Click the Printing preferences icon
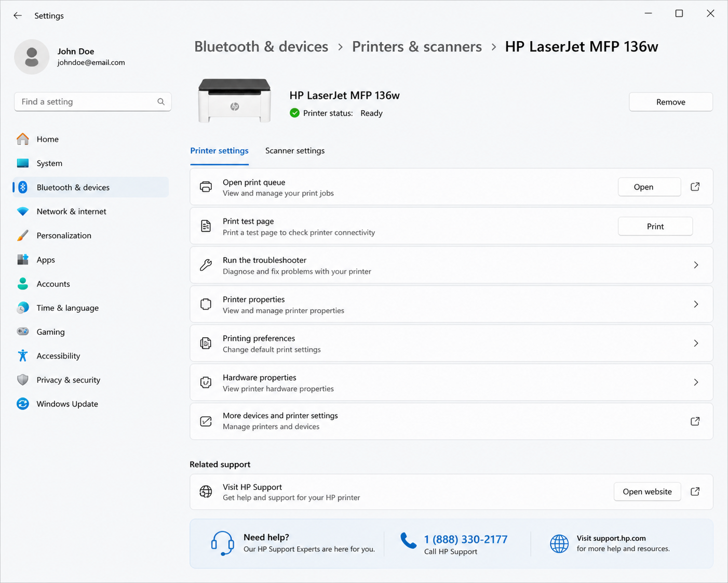 pyautogui.click(x=206, y=343)
